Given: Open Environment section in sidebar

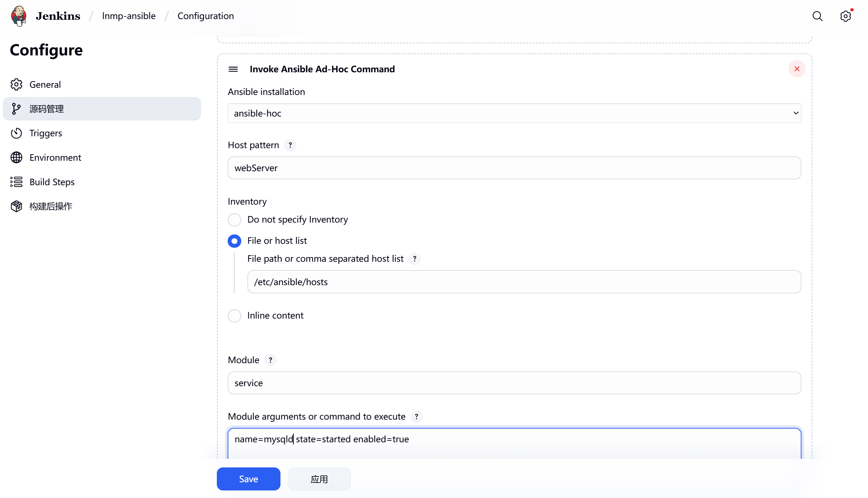Looking at the screenshot, I should tap(55, 157).
